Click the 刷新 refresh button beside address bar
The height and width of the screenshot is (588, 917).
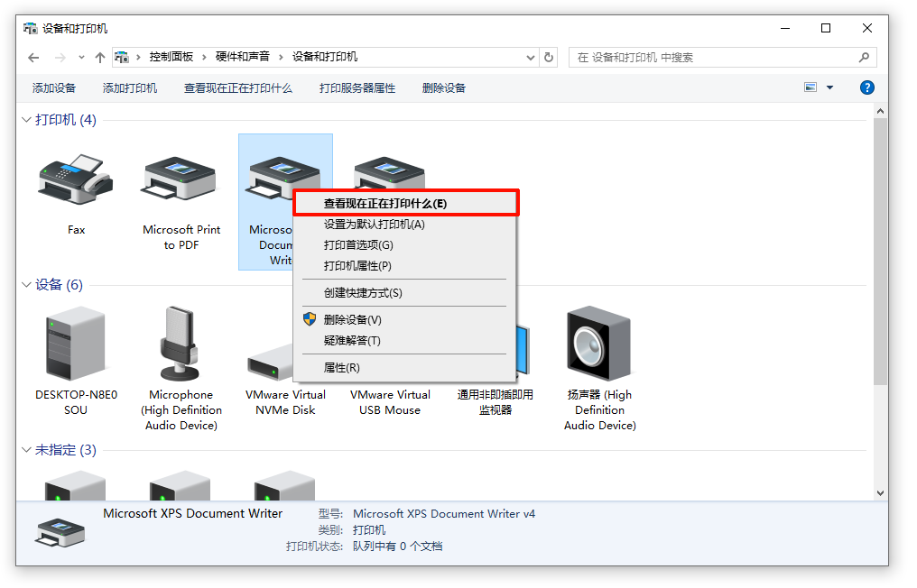[x=549, y=57]
